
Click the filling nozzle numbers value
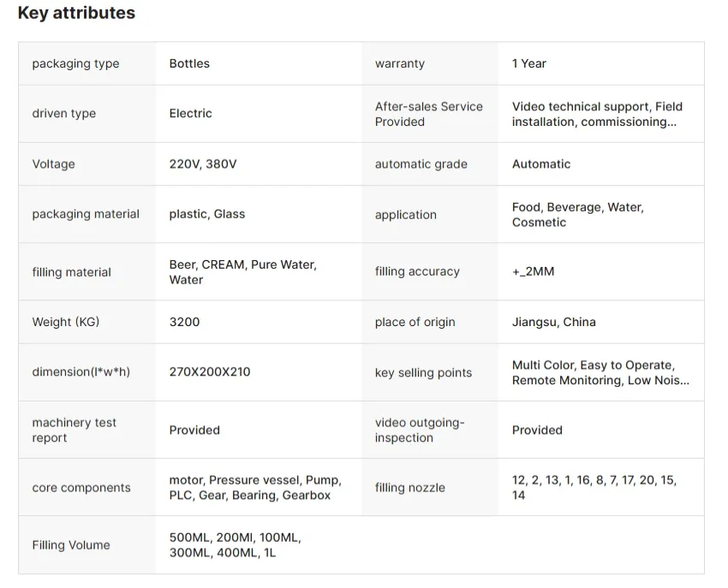click(594, 487)
